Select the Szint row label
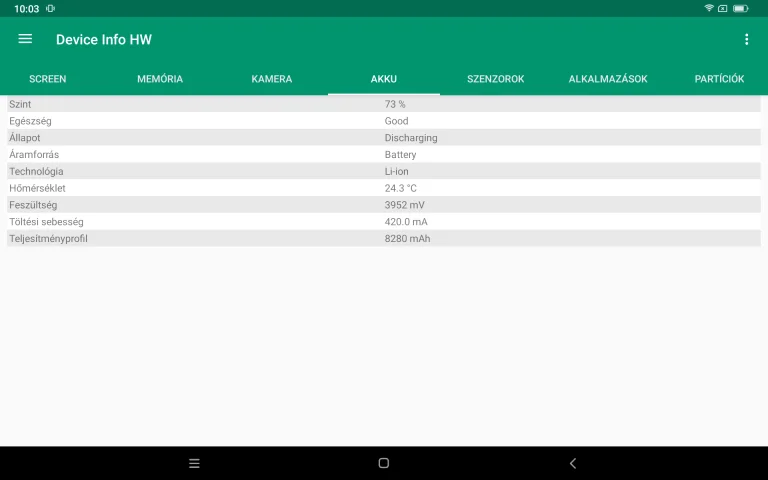The height and width of the screenshot is (480, 768). pyautogui.click(x=20, y=104)
